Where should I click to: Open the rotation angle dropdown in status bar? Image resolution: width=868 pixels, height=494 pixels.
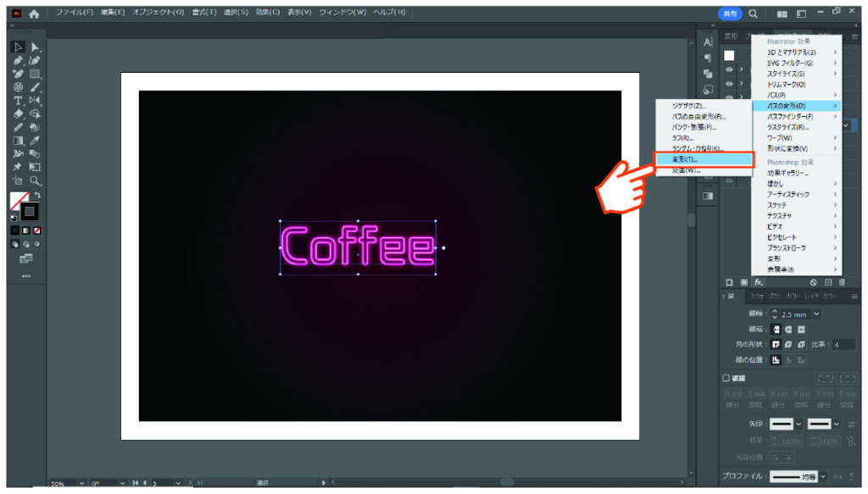[122, 484]
